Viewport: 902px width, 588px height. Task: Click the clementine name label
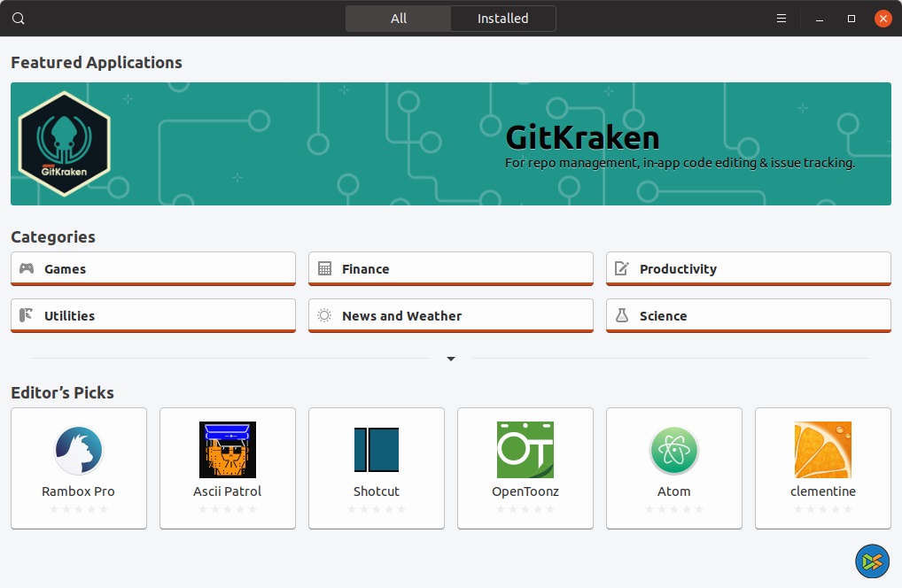pyautogui.click(x=822, y=491)
